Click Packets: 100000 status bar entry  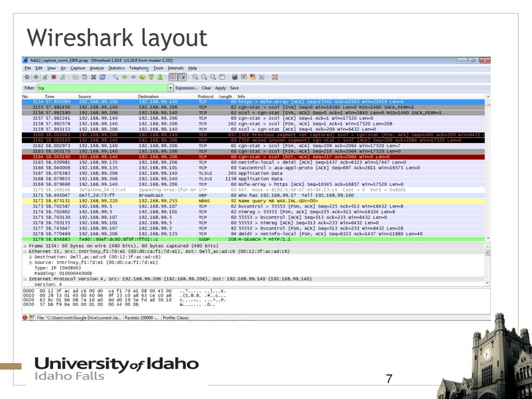pos(141,318)
